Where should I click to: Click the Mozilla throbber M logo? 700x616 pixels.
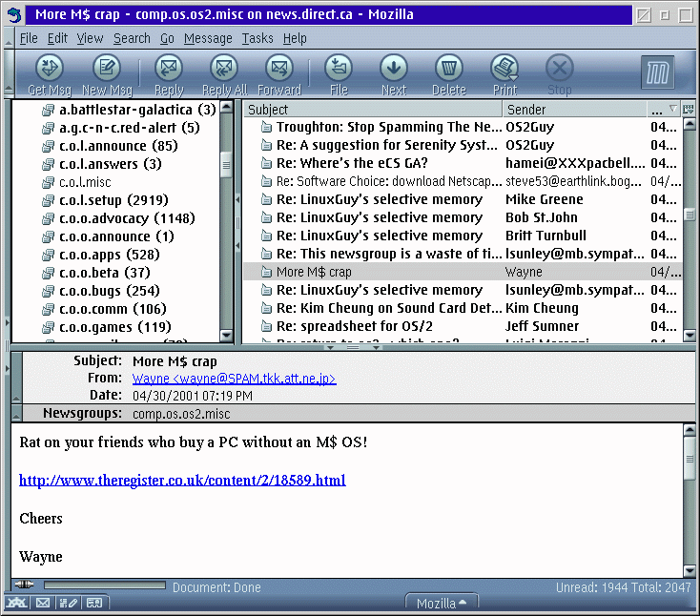point(658,72)
